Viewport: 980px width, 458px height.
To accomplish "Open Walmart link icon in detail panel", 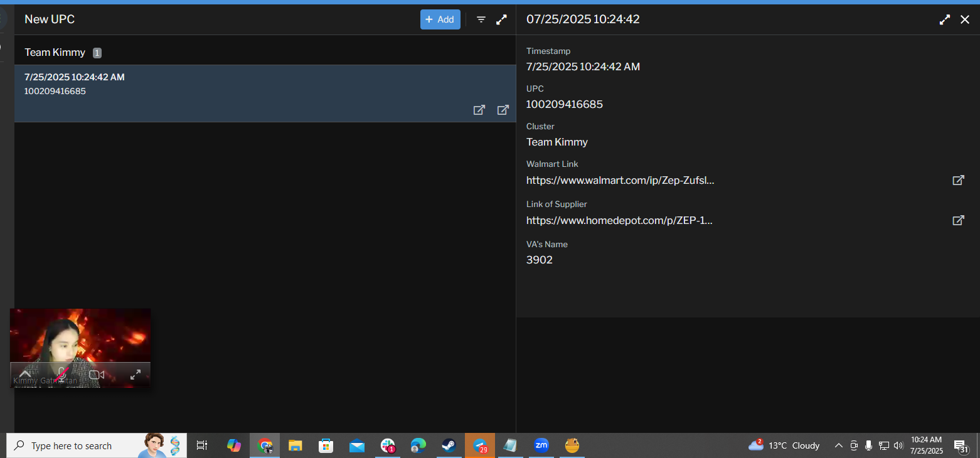I will pyautogui.click(x=958, y=180).
